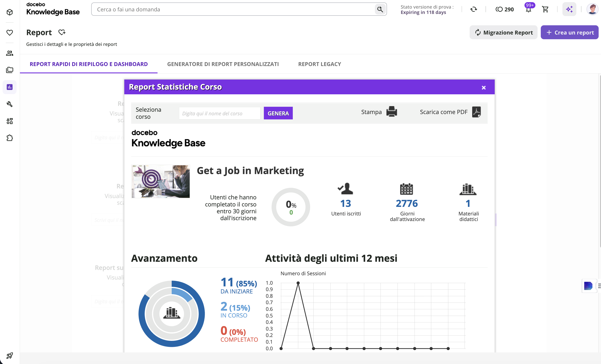The height and width of the screenshot is (364, 601).
Task: Select the reports chart icon in sidebar
Action: coord(9,87)
